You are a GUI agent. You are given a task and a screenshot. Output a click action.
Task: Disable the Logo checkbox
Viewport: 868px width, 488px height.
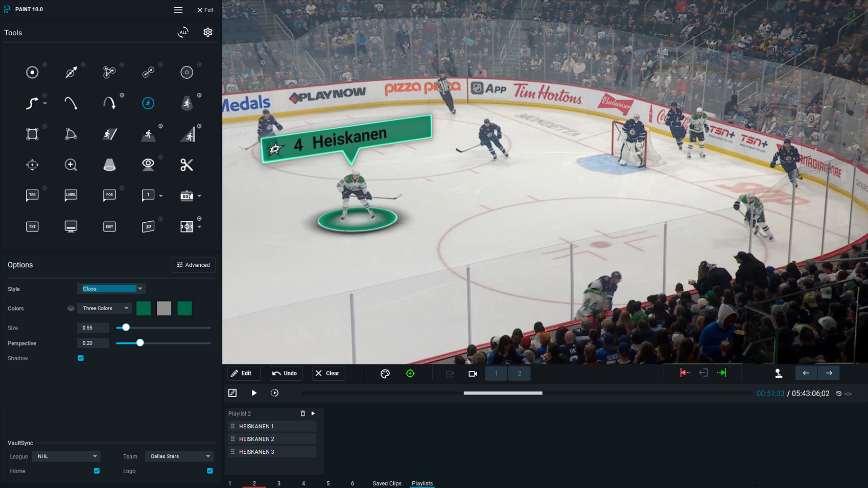tap(210, 471)
